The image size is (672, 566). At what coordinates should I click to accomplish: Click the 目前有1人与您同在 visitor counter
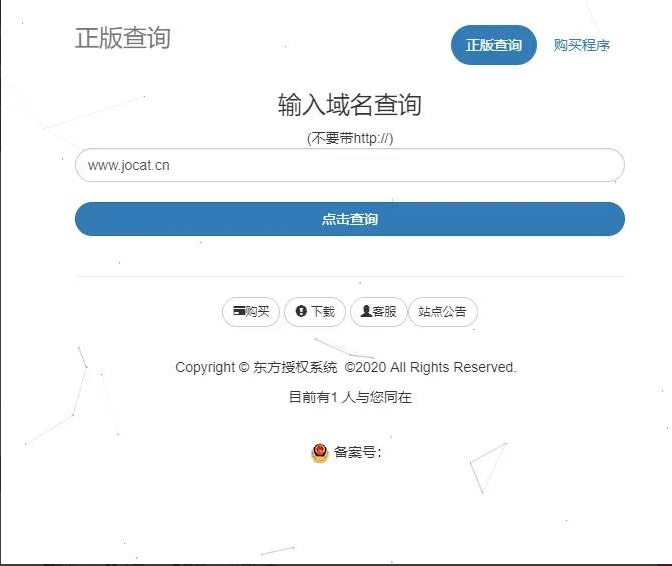pyautogui.click(x=350, y=397)
